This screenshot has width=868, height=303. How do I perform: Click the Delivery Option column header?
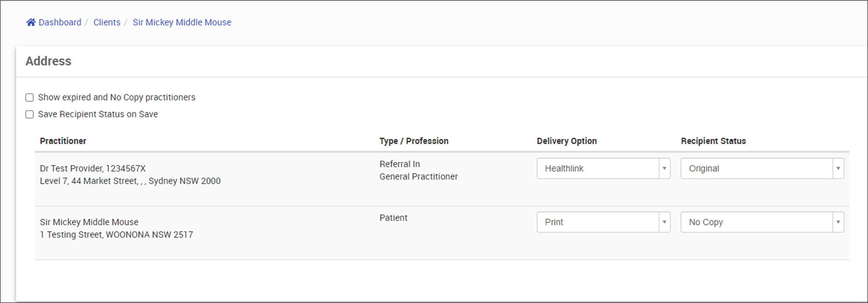567,141
